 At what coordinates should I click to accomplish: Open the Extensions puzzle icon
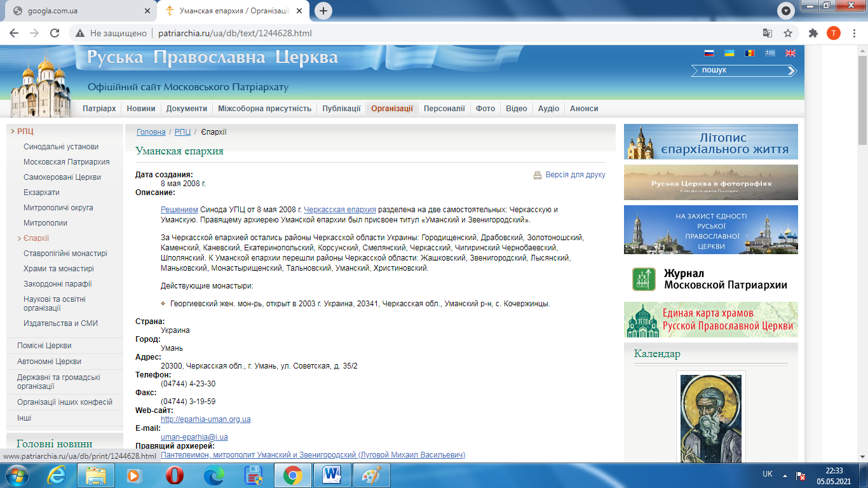click(813, 33)
